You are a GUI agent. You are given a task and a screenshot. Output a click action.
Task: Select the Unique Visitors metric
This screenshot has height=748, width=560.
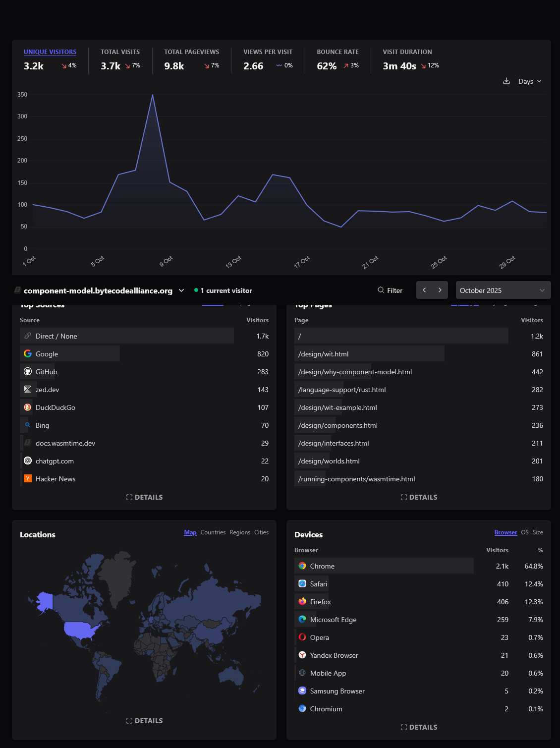[50, 52]
